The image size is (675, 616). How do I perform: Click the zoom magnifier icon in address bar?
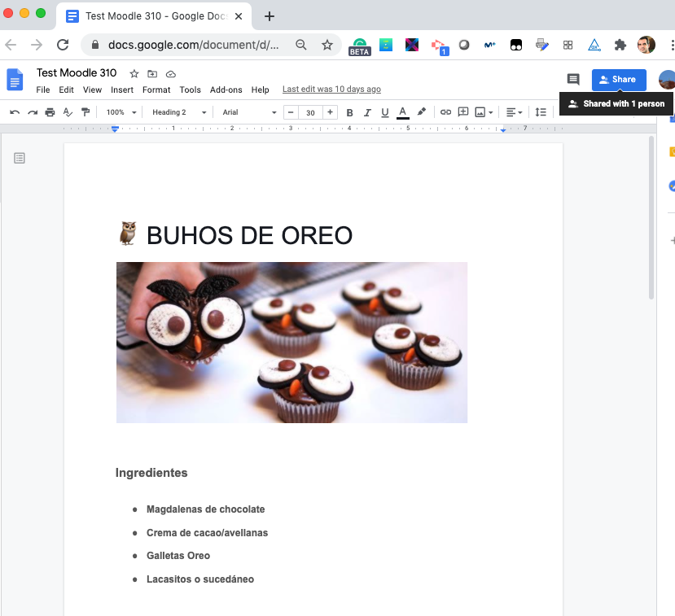coord(301,45)
